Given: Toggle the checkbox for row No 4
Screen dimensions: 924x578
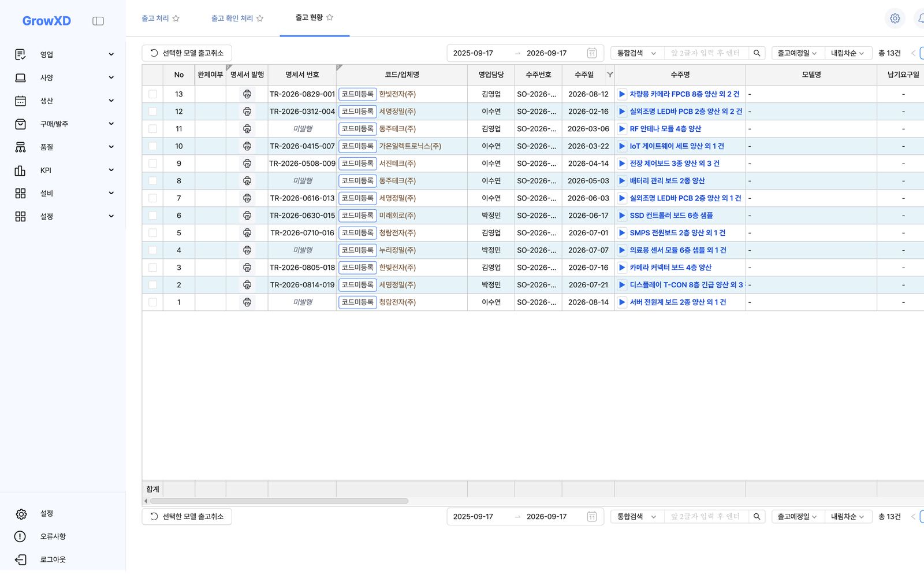Looking at the screenshot, I should click(152, 250).
